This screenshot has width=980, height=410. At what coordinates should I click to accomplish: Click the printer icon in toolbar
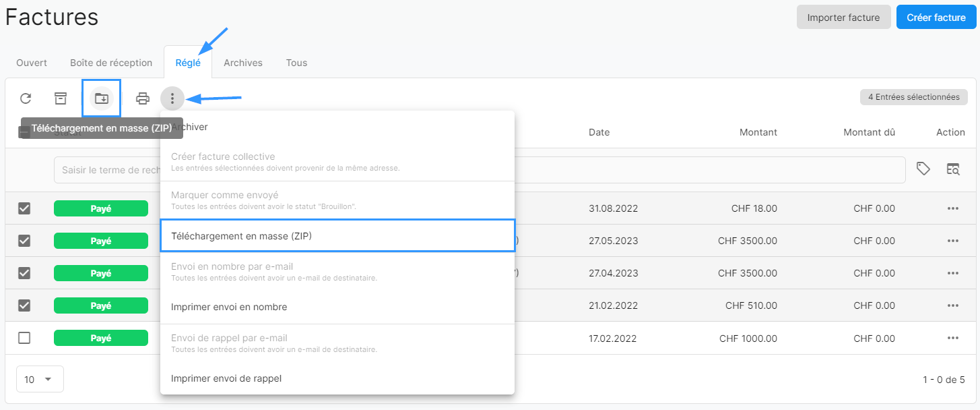[x=143, y=98]
